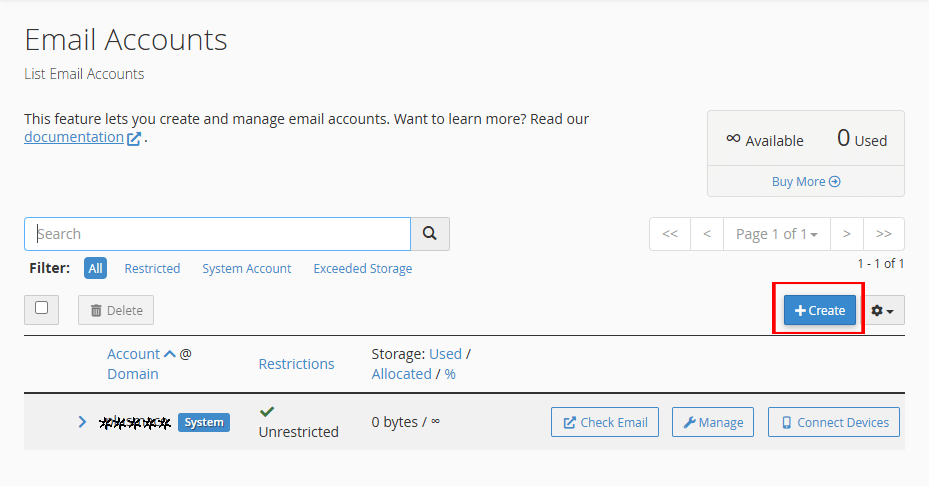Click the search magnifier icon button
929x486 pixels.
(x=430, y=234)
